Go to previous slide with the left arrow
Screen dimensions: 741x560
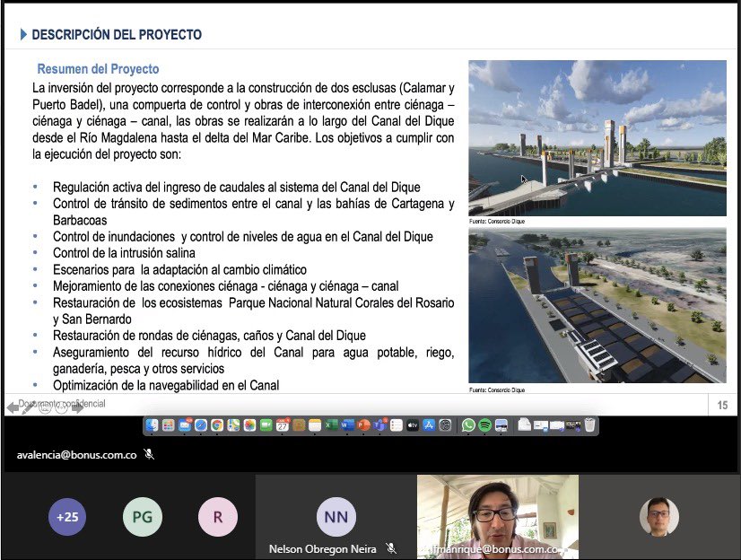pyautogui.click(x=13, y=407)
